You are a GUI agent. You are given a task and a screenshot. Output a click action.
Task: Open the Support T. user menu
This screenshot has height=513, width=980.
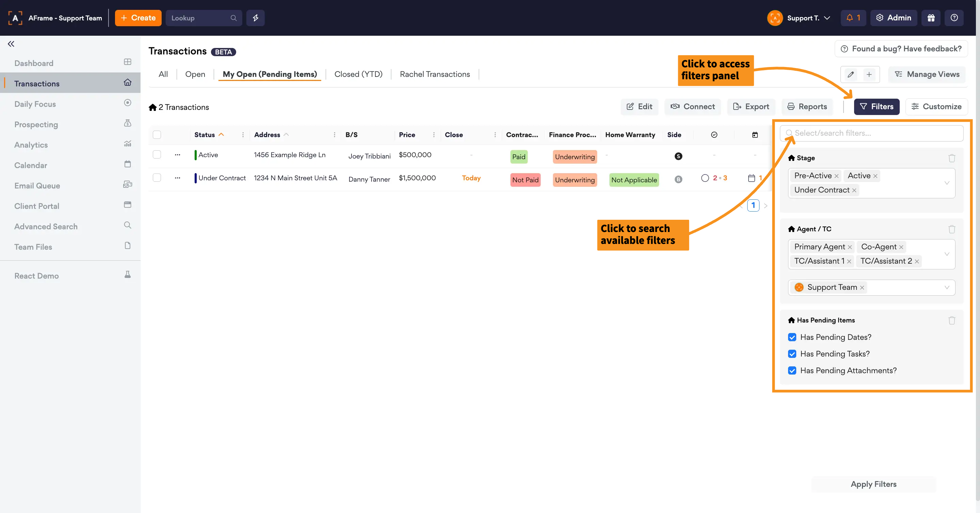(803, 18)
